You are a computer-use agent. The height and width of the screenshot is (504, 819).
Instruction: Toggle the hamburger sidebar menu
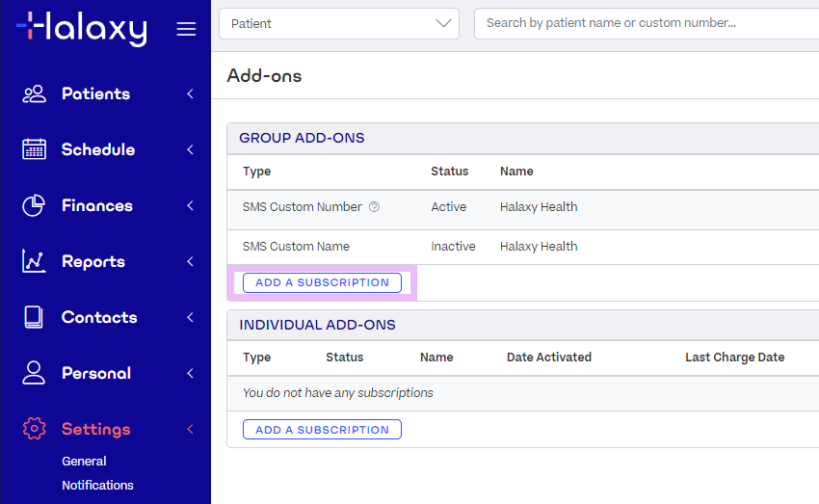click(x=186, y=29)
